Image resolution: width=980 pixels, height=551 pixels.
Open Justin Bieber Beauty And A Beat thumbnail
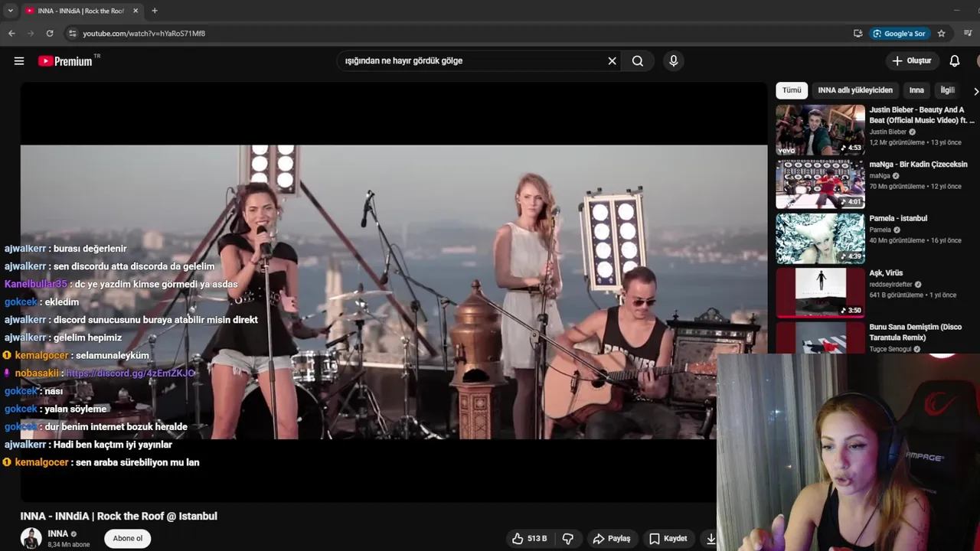820,130
